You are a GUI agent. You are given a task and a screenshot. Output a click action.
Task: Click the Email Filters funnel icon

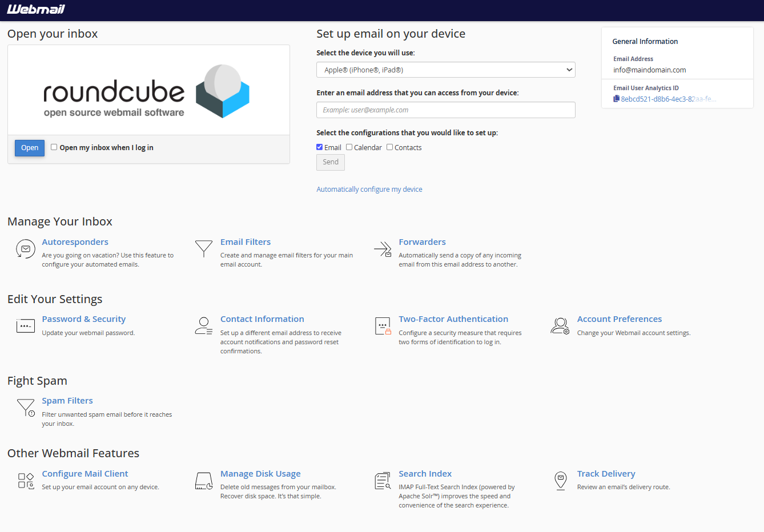(x=204, y=249)
